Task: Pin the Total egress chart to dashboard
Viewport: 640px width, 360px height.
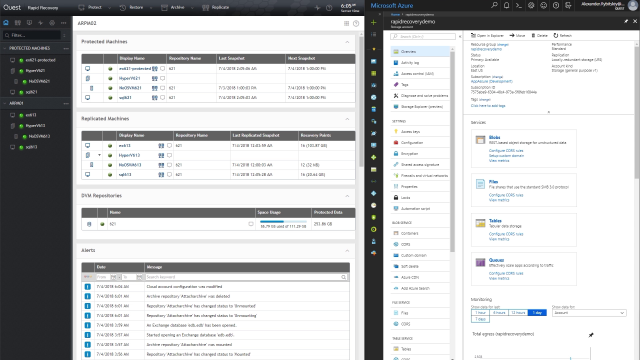Action: tap(591, 335)
